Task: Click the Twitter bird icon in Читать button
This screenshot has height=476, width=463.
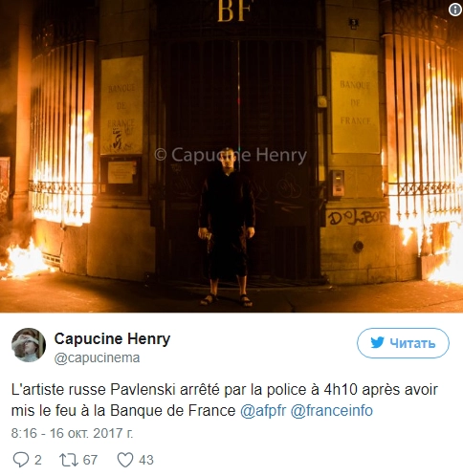Action: click(x=377, y=343)
